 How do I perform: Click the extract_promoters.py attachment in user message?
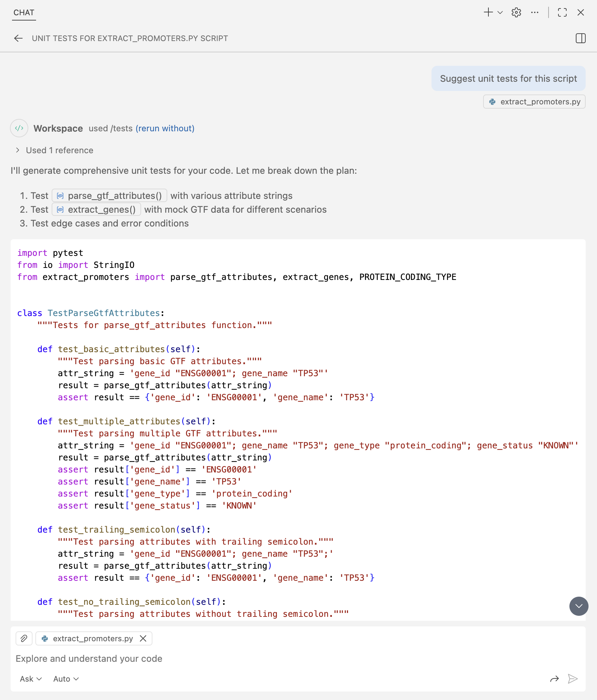pyautogui.click(x=534, y=102)
